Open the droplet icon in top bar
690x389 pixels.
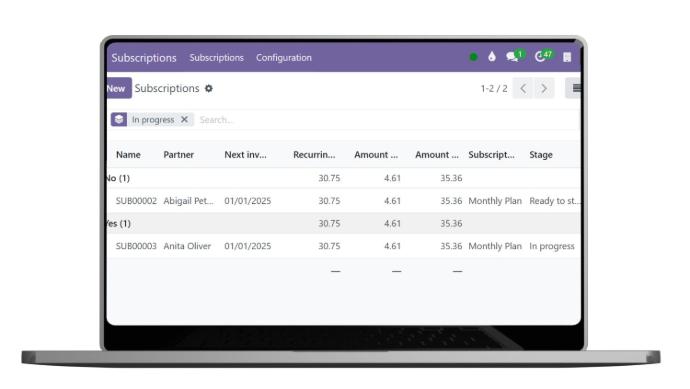click(492, 57)
